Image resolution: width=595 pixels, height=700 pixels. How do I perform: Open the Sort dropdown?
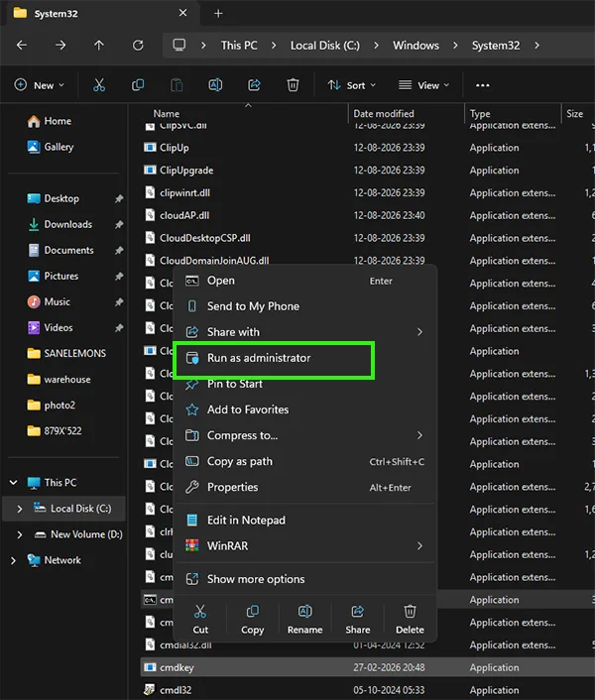pos(352,85)
